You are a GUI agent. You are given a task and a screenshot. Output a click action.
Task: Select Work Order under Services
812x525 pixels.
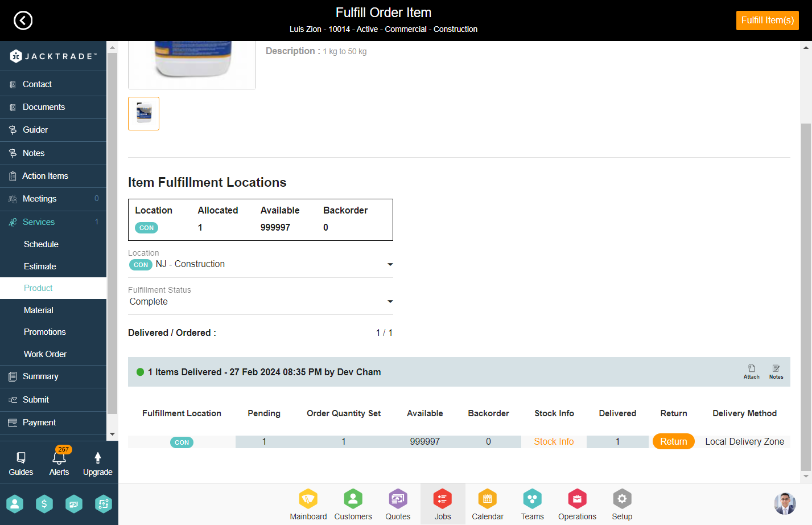[x=45, y=354]
